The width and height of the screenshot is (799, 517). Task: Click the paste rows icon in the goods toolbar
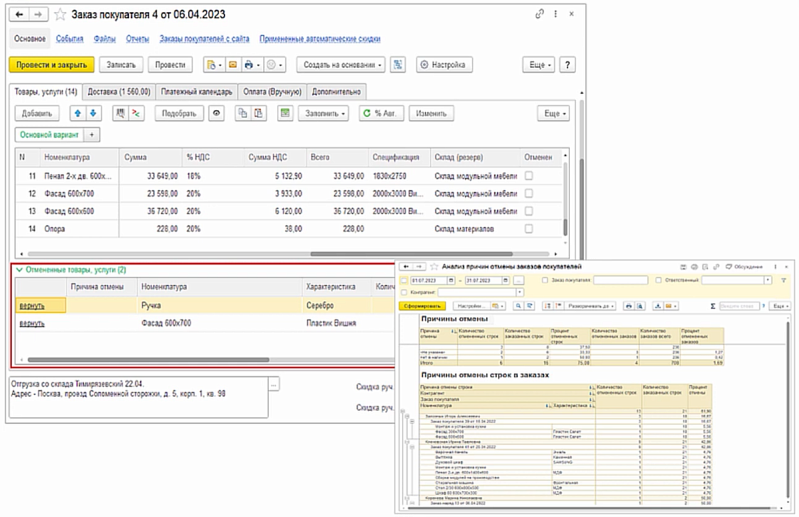(x=258, y=113)
